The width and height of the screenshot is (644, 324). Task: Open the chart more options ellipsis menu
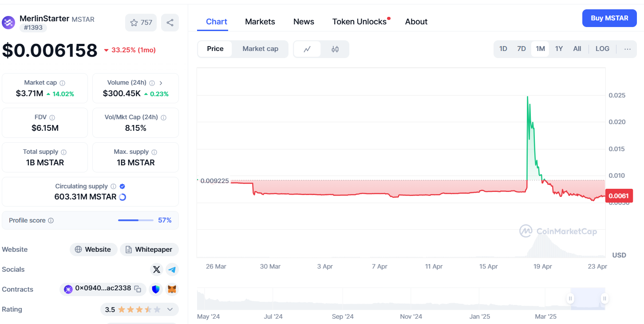tap(627, 49)
